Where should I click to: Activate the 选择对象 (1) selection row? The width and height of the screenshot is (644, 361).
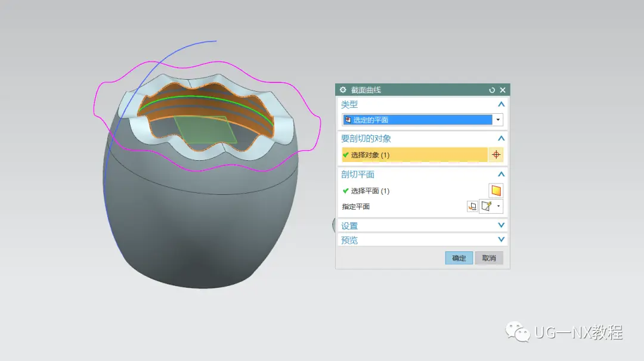[x=414, y=155]
